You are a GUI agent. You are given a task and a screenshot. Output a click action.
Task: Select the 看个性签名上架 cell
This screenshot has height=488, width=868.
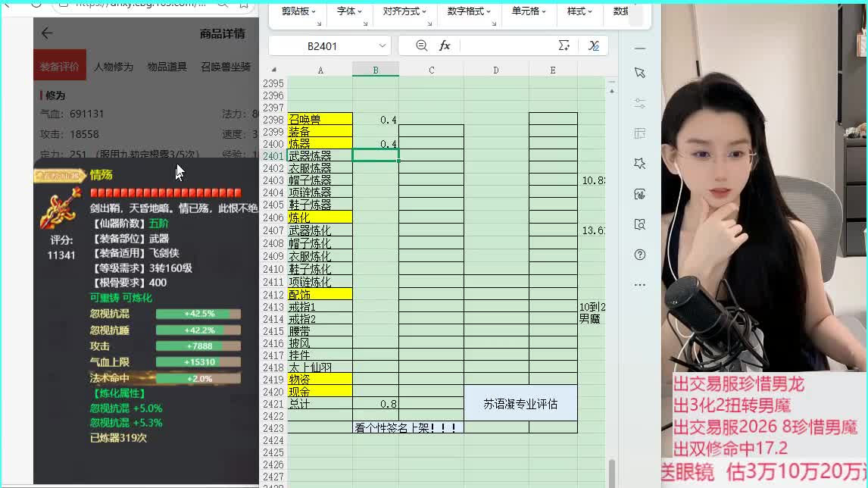pyautogui.click(x=408, y=427)
